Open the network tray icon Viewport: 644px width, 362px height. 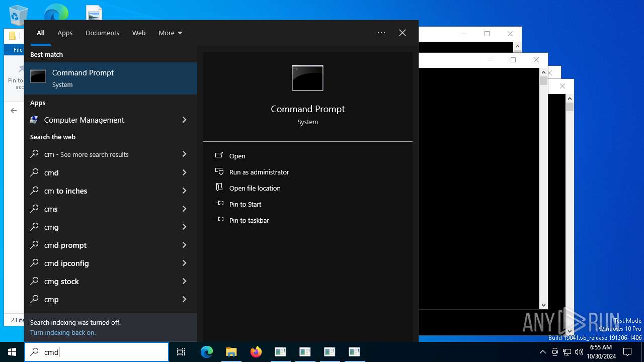[567, 352]
